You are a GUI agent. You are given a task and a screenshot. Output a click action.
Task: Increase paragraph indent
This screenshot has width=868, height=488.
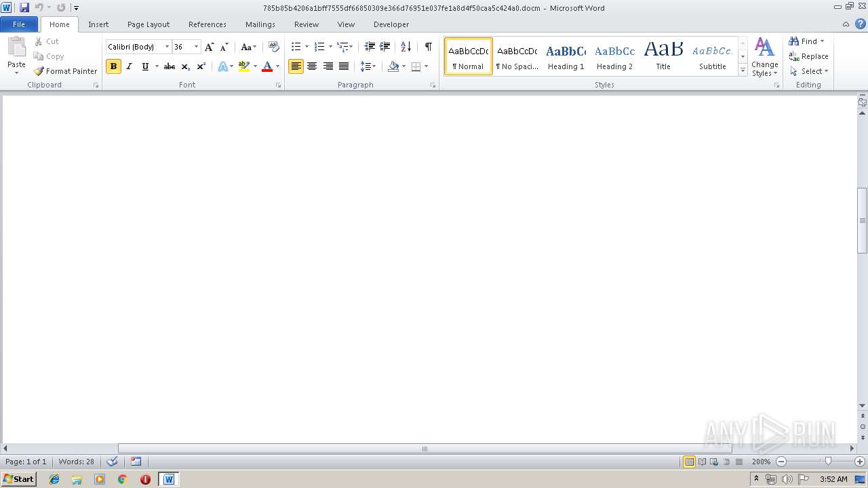pos(385,47)
